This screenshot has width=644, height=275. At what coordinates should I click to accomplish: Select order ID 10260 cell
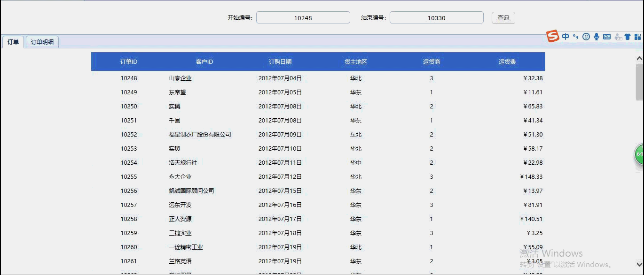click(129, 247)
